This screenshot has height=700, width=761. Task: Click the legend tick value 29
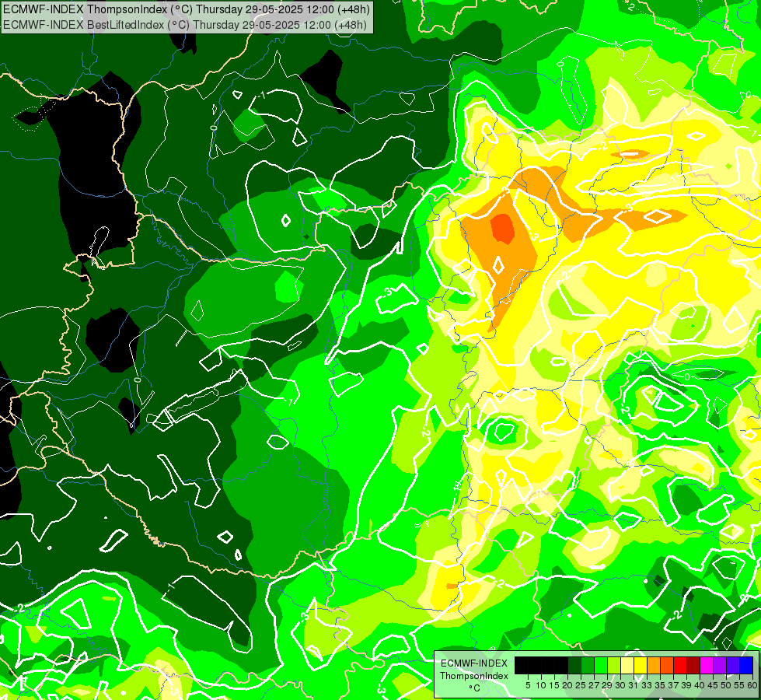point(607,685)
